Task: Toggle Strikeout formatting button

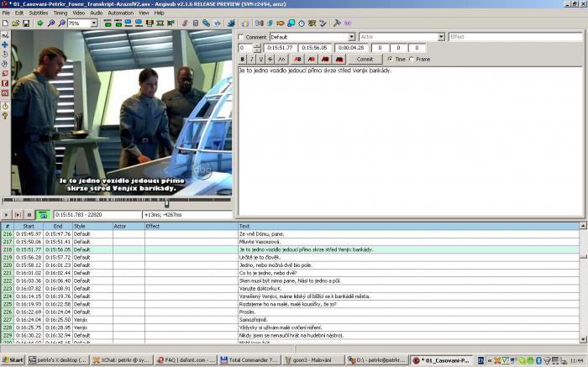Action: pyautogui.click(x=270, y=60)
